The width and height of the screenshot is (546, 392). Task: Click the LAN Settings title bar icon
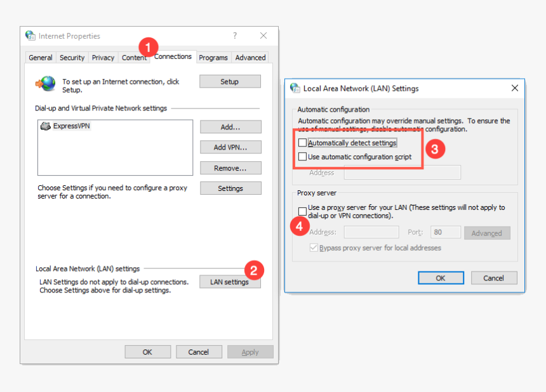tap(294, 88)
